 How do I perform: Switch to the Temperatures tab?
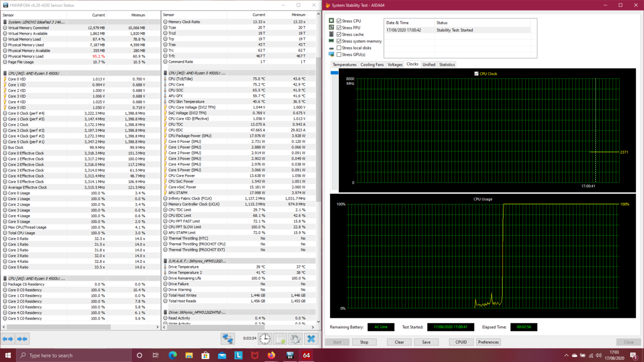tap(345, 64)
